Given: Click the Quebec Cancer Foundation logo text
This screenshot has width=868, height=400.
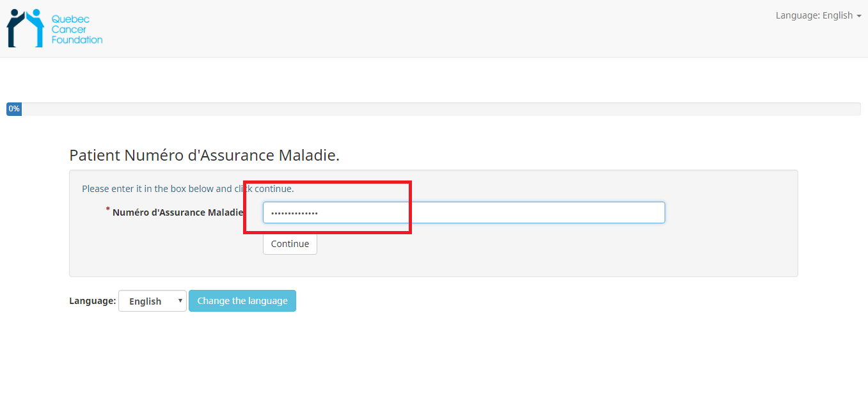Looking at the screenshot, I should [x=76, y=29].
